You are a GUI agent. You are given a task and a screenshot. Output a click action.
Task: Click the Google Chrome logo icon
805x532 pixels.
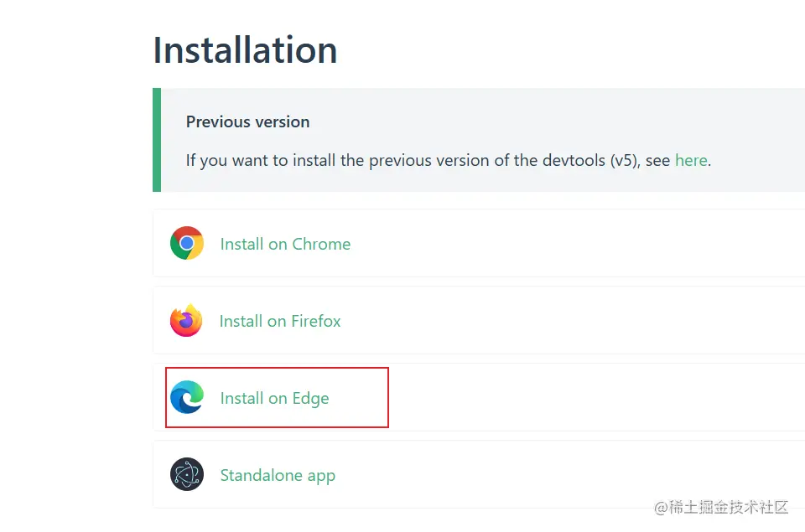pyautogui.click(x=186, y=244)
